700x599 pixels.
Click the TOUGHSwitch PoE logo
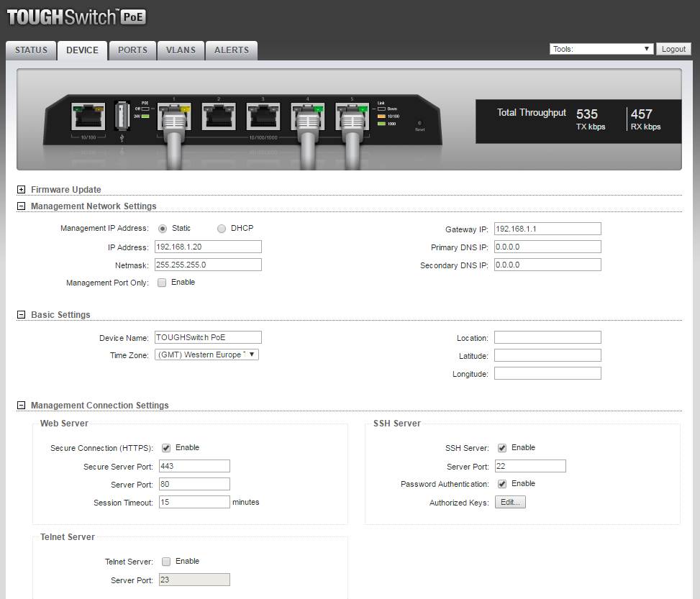coord(76,17)
